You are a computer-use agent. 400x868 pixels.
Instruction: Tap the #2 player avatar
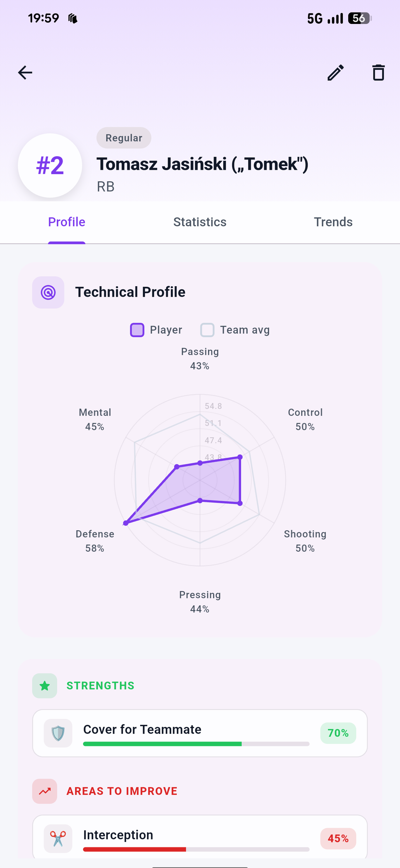tap(49, 165)
